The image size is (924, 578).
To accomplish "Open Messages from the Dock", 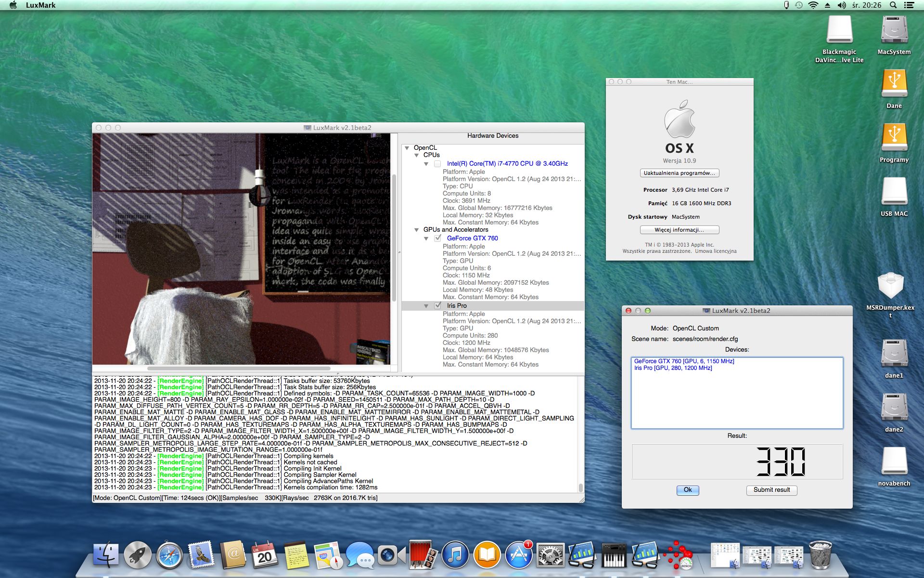I will click(x=360, y=555).
